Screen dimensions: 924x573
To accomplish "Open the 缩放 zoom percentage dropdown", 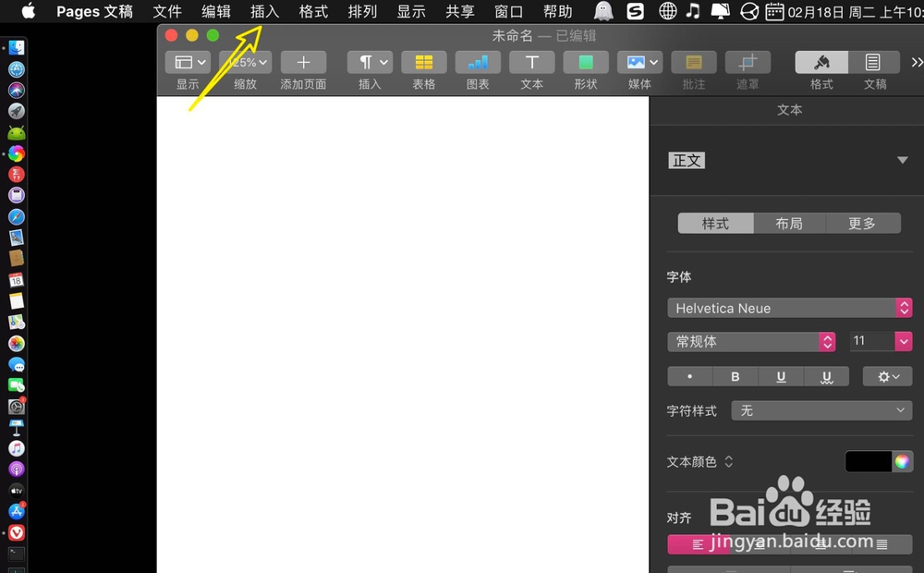I will point(246,63).
